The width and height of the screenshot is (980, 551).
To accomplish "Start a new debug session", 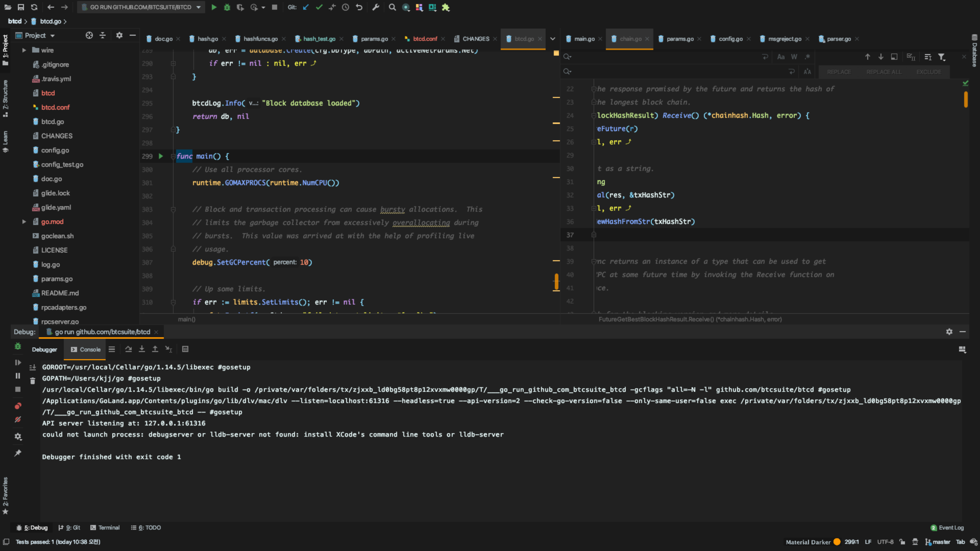I will pyautogui.click(x=227, y=7).
